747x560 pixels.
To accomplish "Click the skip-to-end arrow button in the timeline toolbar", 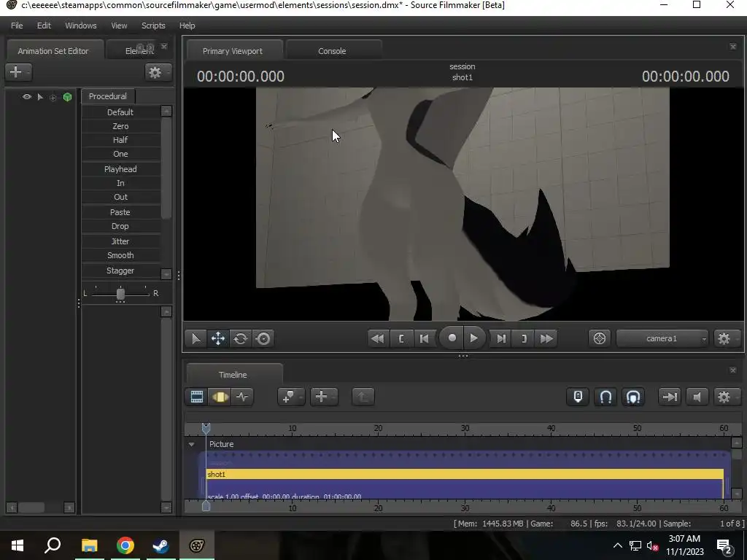I will (x=670, y=397).
